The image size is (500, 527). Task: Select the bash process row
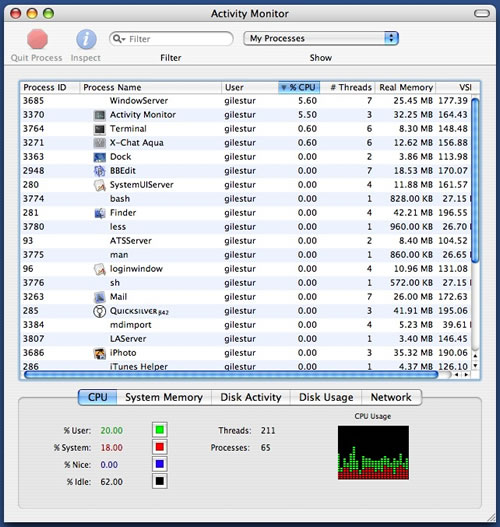point(245,199)
